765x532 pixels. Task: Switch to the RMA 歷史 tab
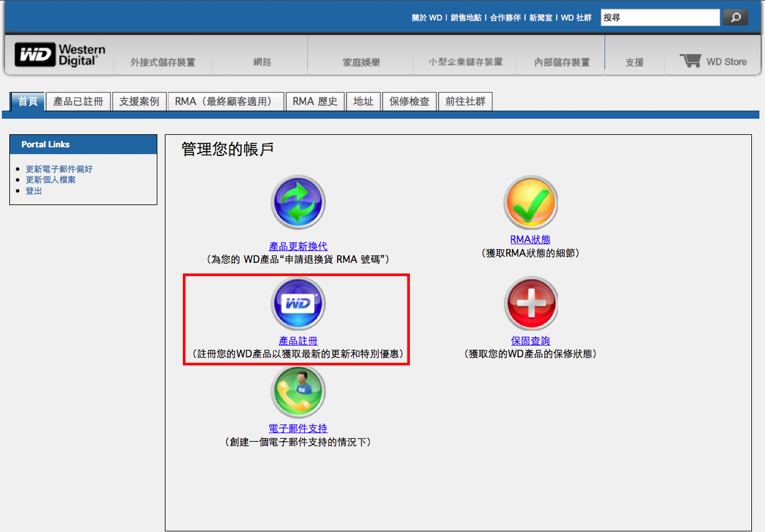point(315,101)
